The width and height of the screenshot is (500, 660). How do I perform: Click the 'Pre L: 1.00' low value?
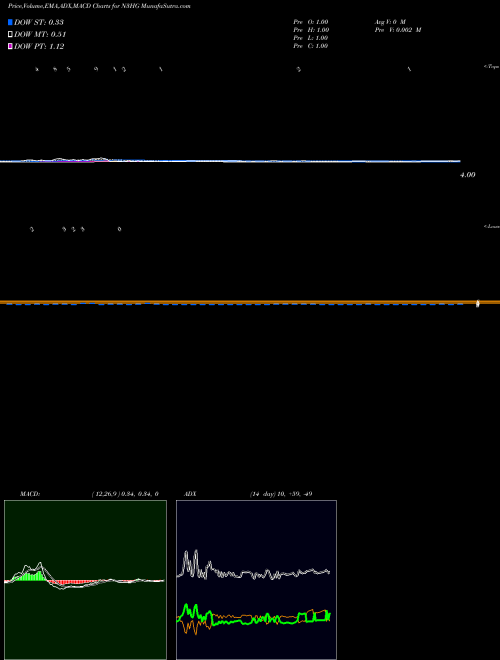click(311, 38)
